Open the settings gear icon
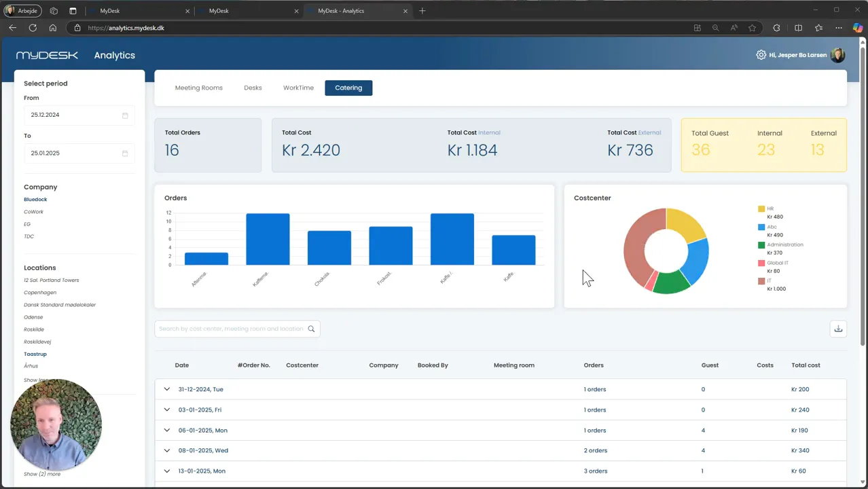The image size is (868, 489). point(761,55)
